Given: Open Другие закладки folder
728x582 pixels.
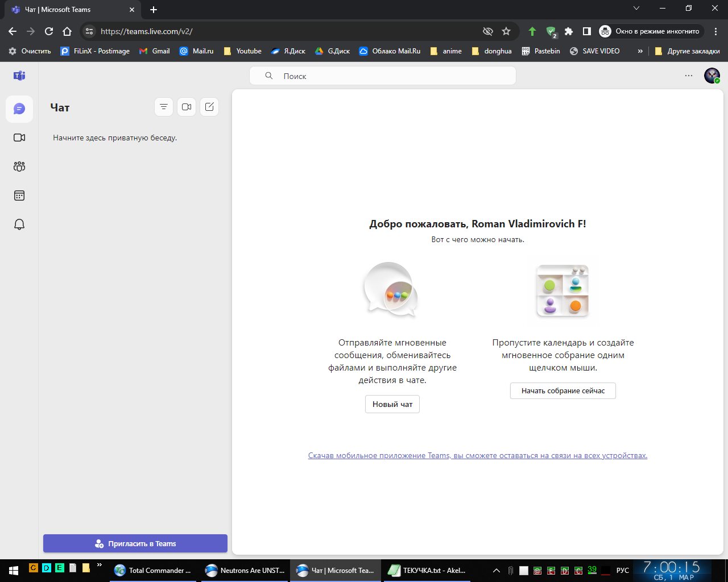Looking at the screenshot, I should tap(687, 51).
